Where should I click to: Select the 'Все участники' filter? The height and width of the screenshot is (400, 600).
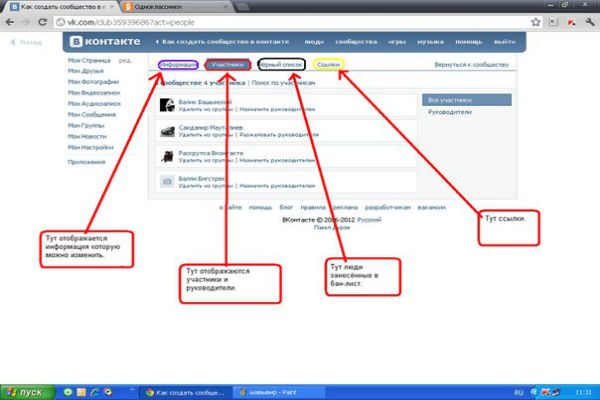click(x=467, y=100)
